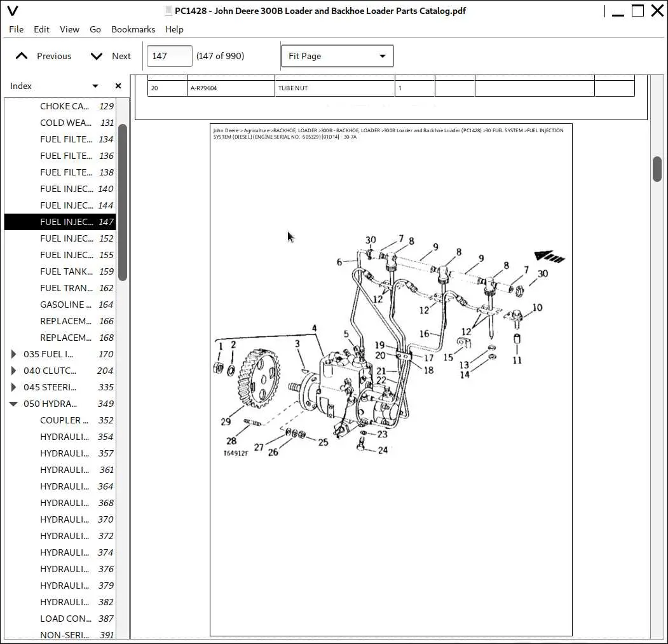Open the View menu

coord(69,29)
